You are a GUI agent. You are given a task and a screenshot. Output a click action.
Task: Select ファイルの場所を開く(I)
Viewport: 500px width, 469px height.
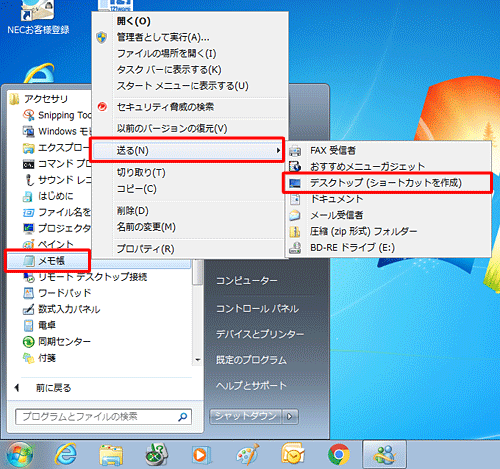coord(167,53)
